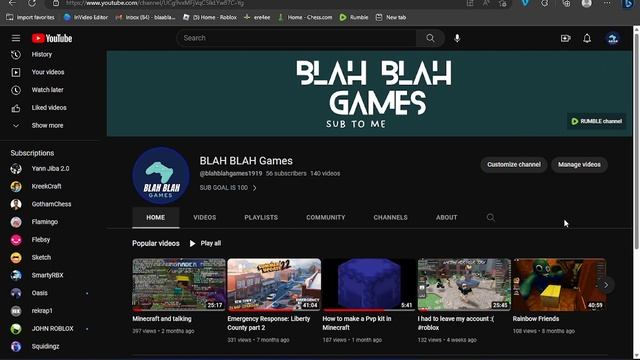Viewport: 640px width, 360px height.
Task: Click the Watch later clock icon
Action: [16, 90]
